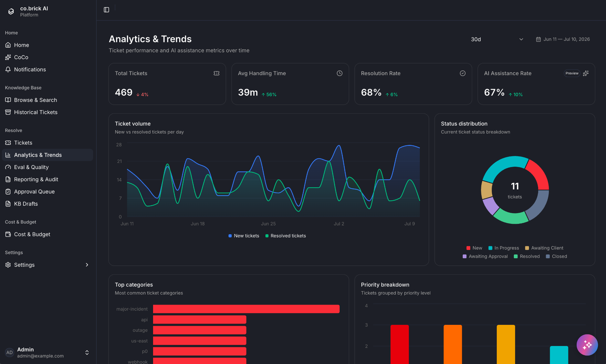Click the Historical Tickets archive icon
606x364 pixels.
tap(8, 112)
